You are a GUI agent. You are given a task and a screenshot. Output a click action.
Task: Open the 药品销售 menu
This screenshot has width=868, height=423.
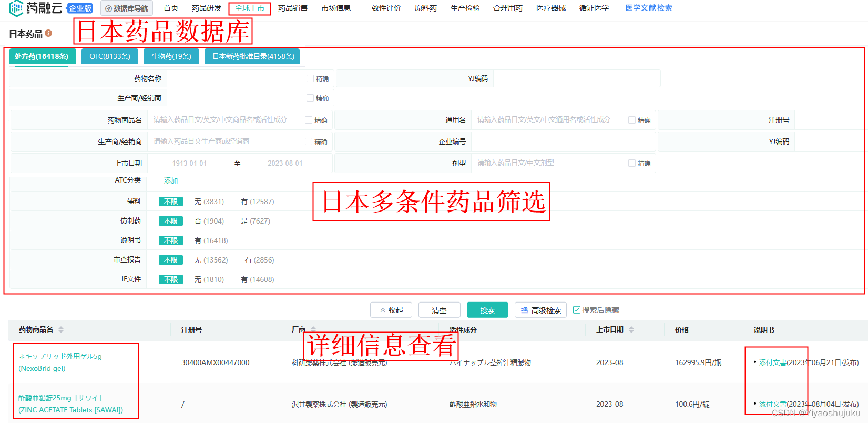[x=293, y=8]
